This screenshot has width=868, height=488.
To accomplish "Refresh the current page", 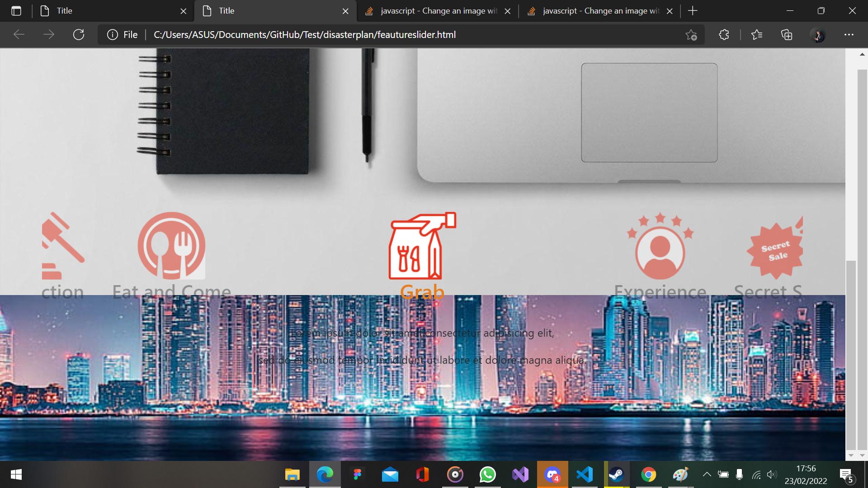I will click(79, 35).
